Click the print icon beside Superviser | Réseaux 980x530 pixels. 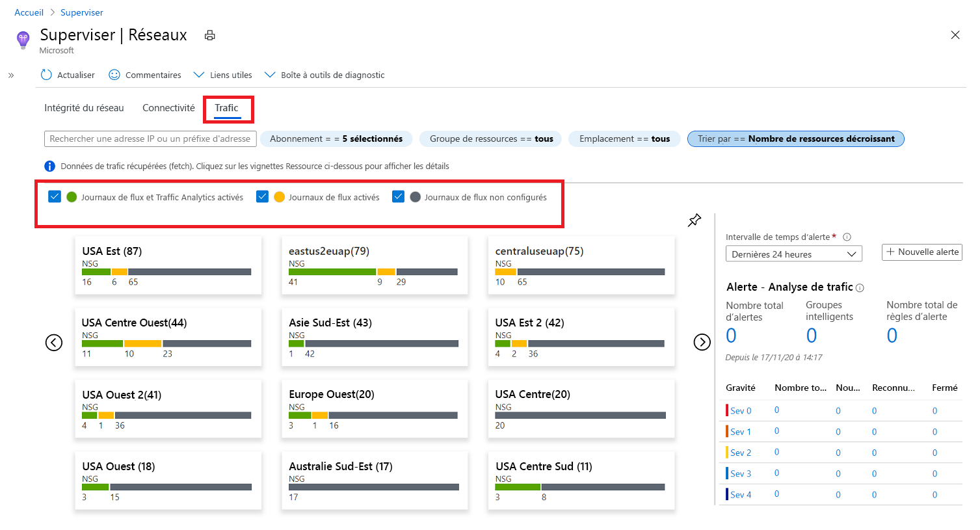[x=209, y=35]
